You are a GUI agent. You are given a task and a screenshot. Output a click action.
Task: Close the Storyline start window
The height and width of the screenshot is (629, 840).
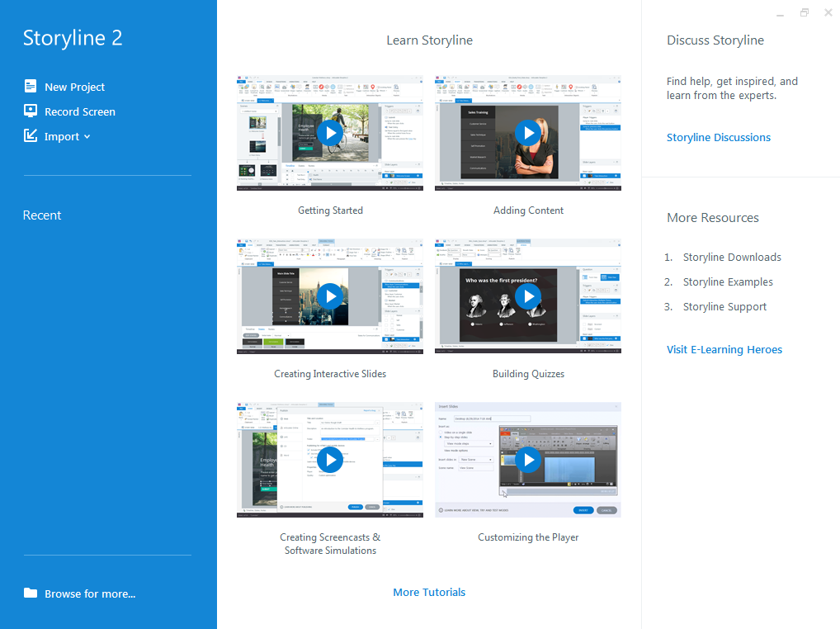pos(828,12)
